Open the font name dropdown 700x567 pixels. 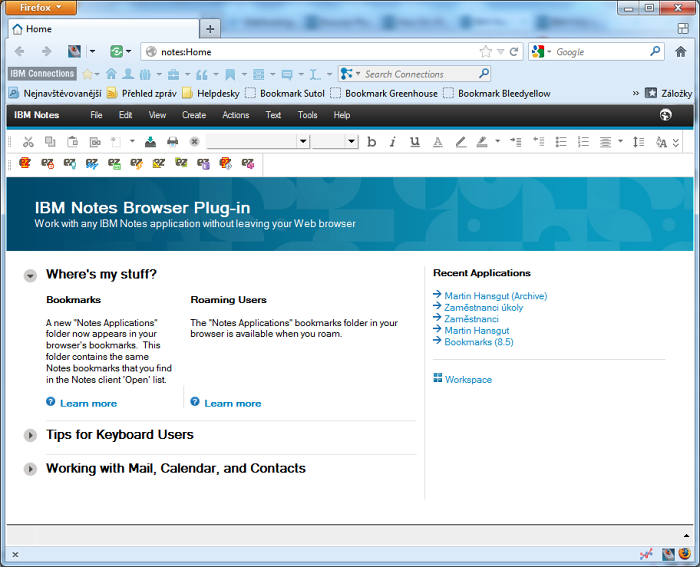[x=303, y=142]
